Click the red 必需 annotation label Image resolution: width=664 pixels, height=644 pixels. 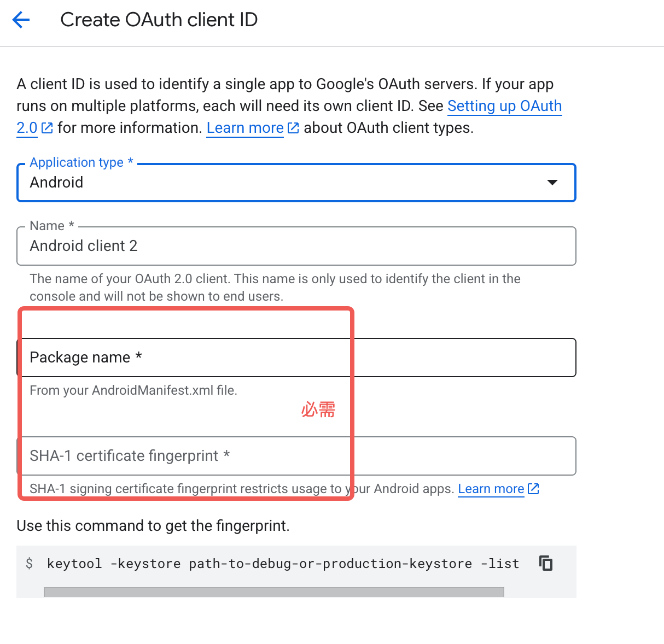(x=318, y=409)
